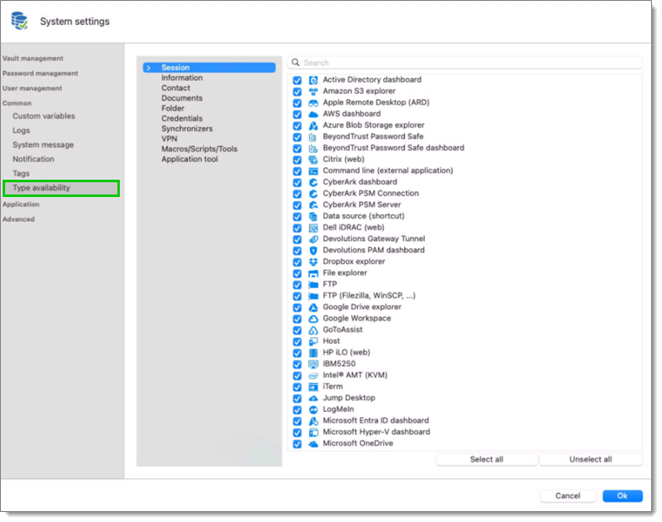Viewport: 662px width, 522px height.
Task: Click the Devolutions Gateway Tunnel icon
Action: pyautogui.click(x=313, y=239)
